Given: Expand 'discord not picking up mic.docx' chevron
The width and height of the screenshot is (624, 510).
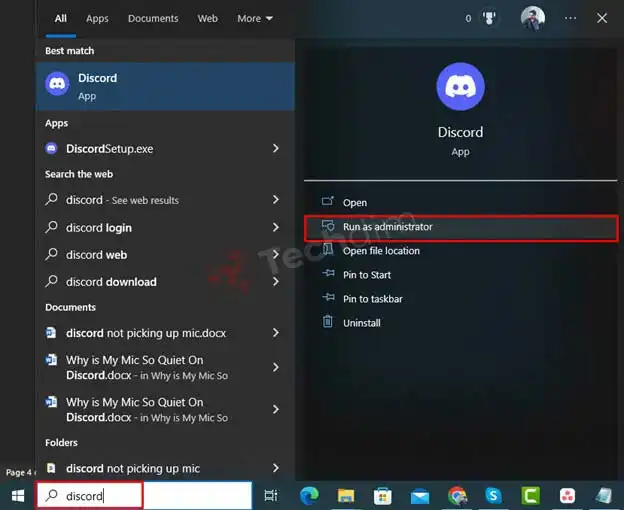Looking at the screenshot, I should pyautogui.click(x=275, y=333).
